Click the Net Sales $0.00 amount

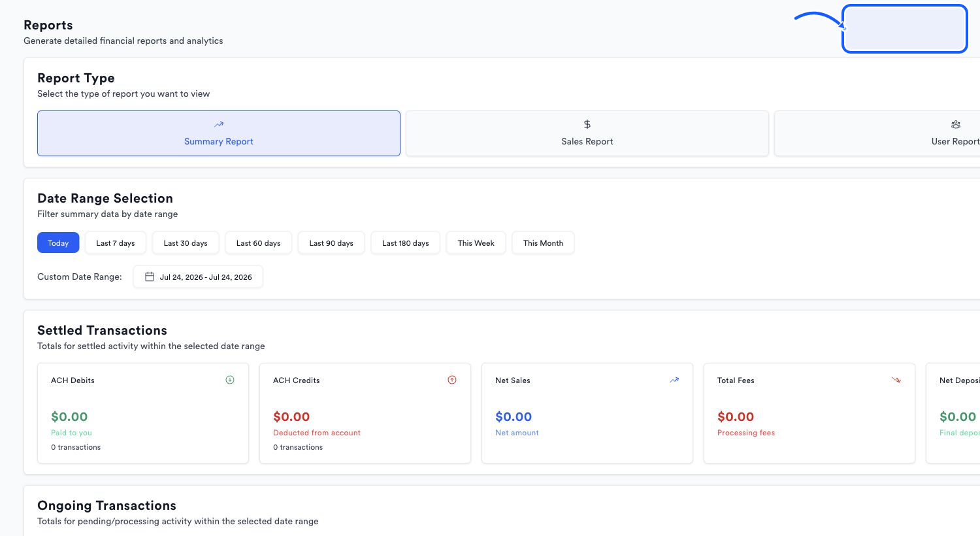514,416
